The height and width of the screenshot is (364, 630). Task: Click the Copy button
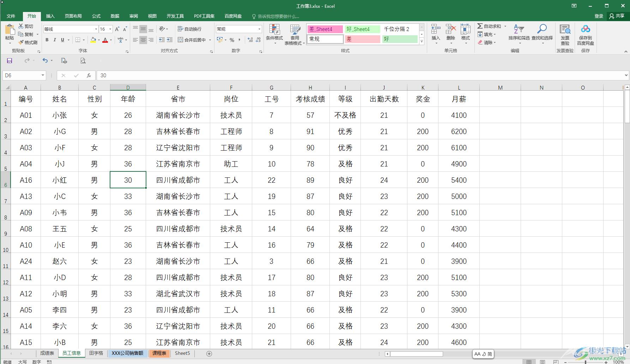pos(26,34)
